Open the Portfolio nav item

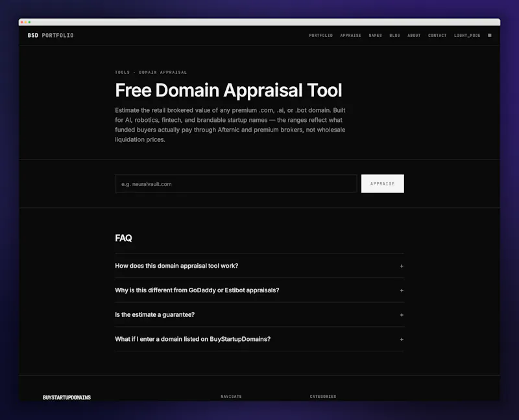pyautogui.click(x=320, y=36)
